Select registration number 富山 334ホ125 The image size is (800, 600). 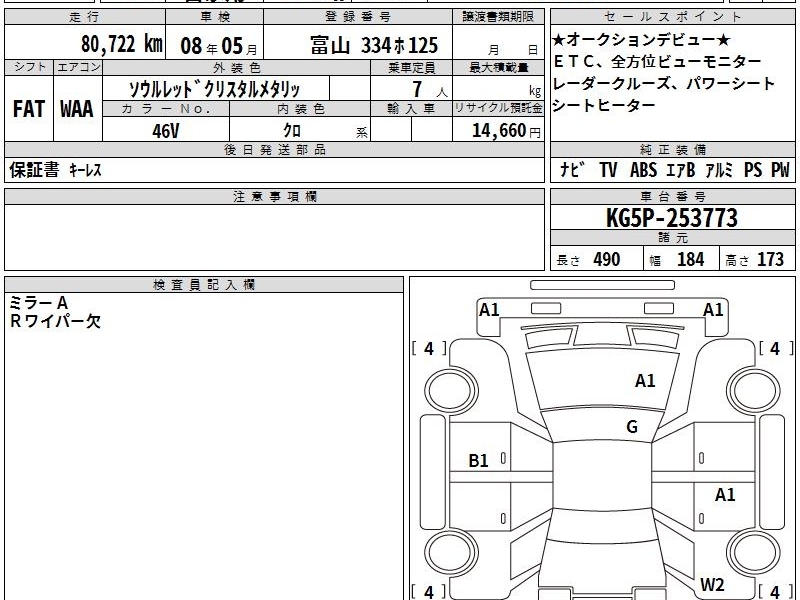(373, 45)
